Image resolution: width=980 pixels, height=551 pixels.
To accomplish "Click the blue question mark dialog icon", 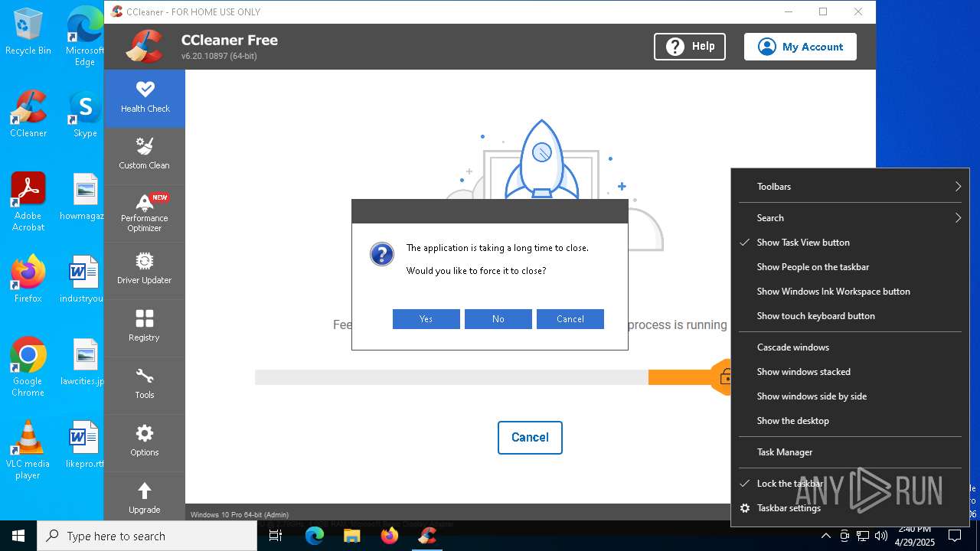I will [x=381, y=254].
